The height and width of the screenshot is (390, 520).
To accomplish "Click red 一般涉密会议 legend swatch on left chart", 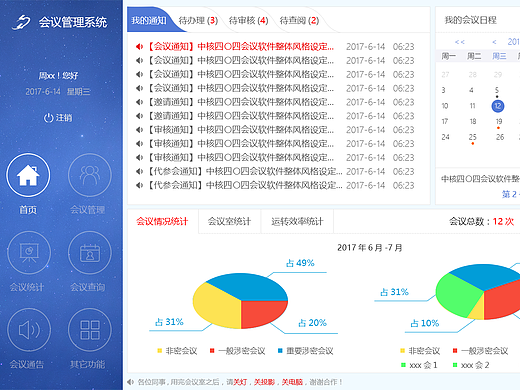I will click(x=212, y=351).
